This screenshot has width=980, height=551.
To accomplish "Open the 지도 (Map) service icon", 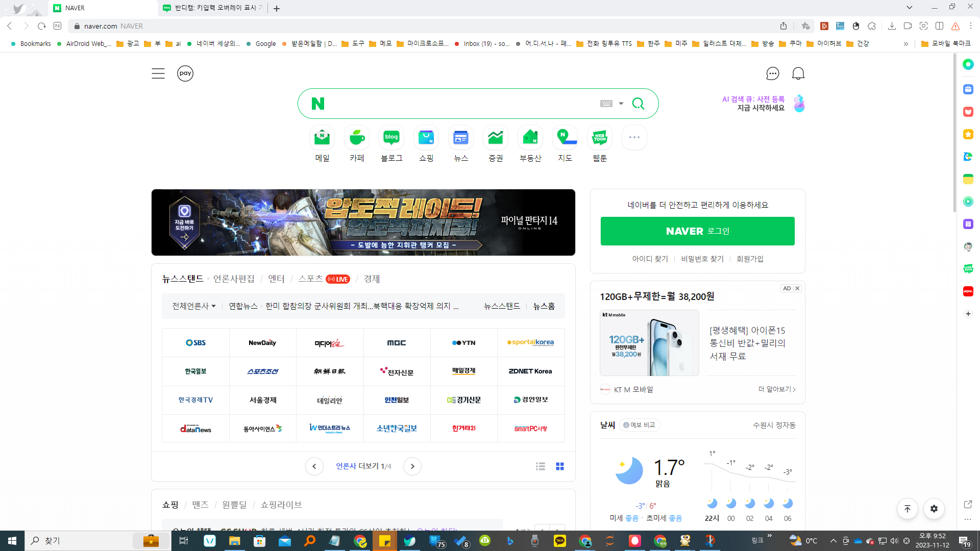I will click(565, 137).
